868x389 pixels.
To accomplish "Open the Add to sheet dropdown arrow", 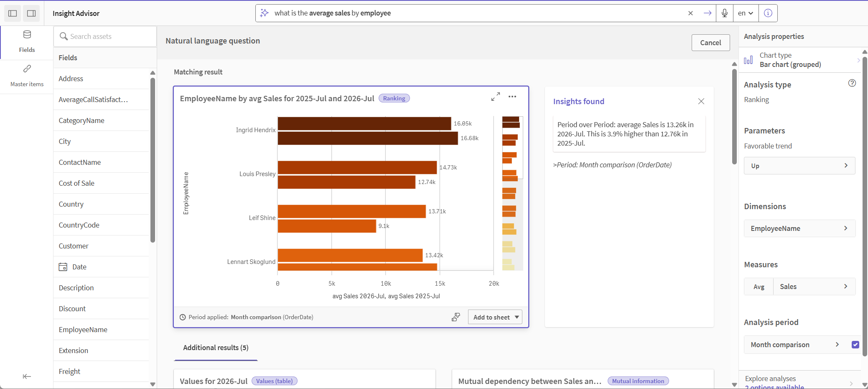I will [517, 317].
